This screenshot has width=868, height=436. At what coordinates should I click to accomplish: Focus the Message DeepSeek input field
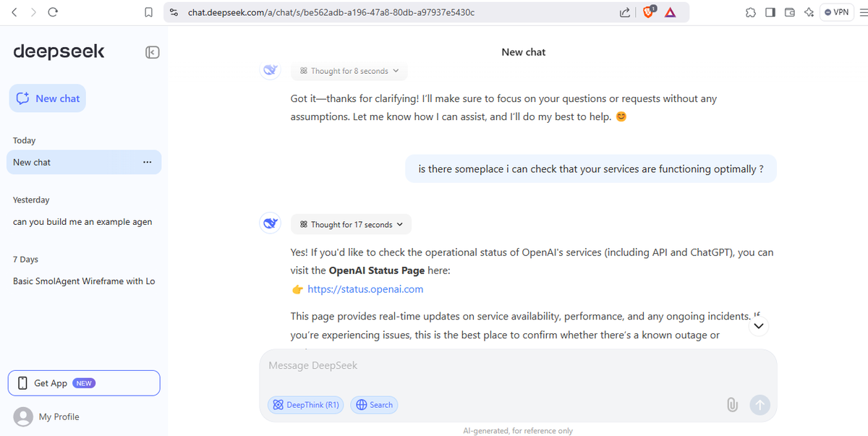coord(518,366)
